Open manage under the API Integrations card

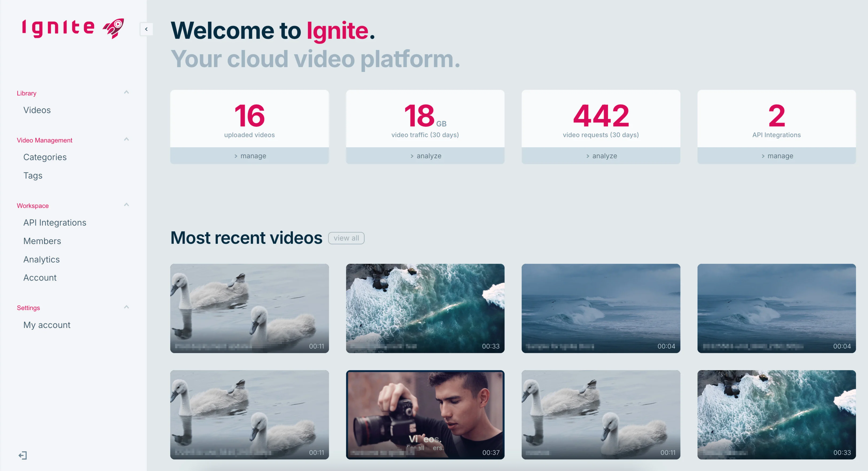click(776, 156)
